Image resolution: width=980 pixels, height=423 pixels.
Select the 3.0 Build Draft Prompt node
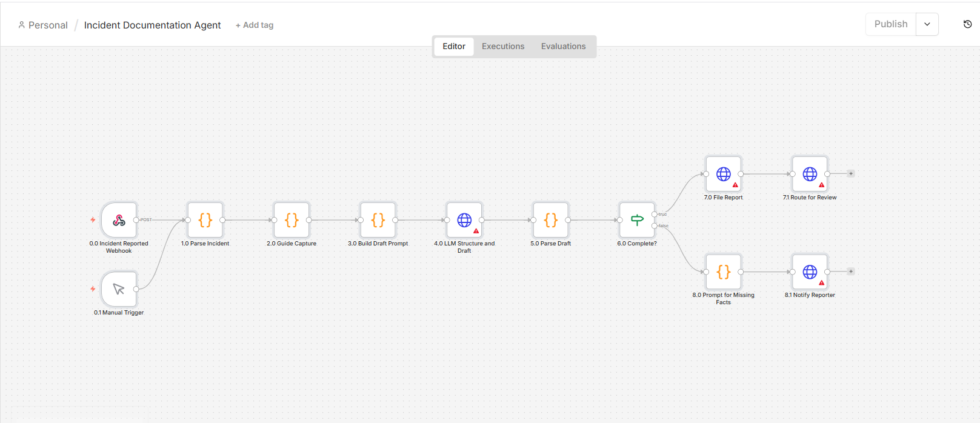(378, 220)
